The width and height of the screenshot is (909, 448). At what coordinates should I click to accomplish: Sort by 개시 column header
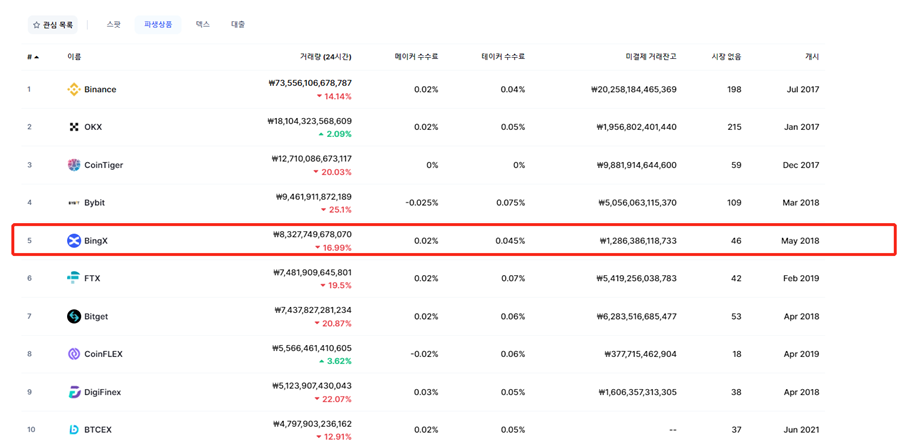coord(812,57)
